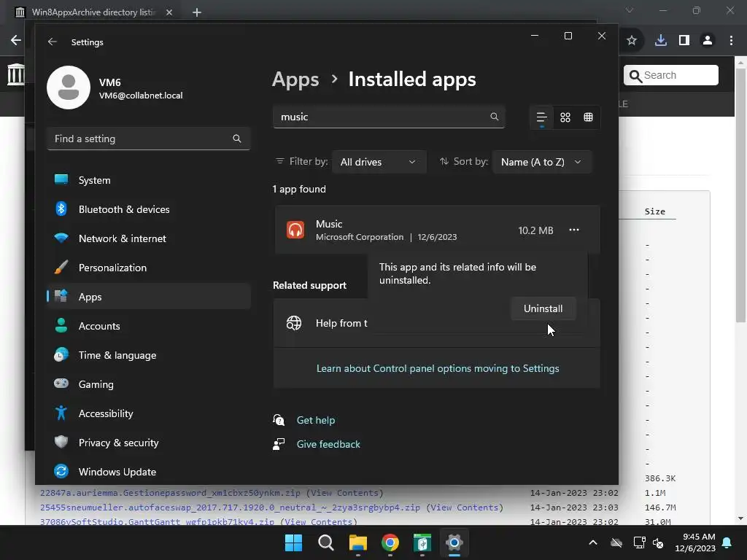Screen dimensions: 747x560
Task: Open the System settings category
Action: [148, 180]
